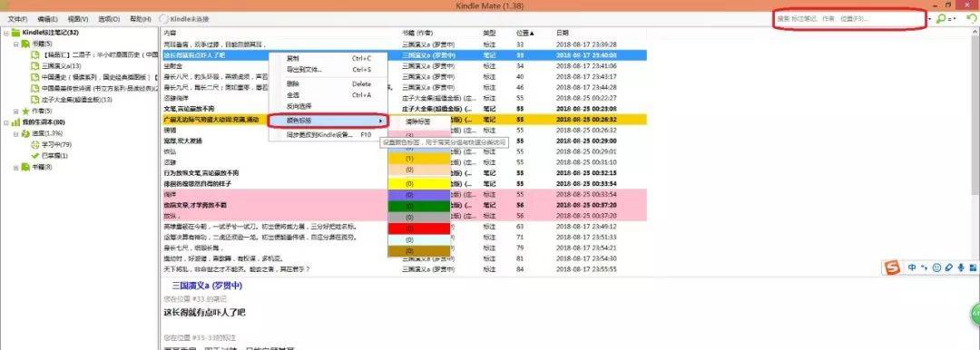Click the Kindle not-connected status indicator

tap(184, 19)
